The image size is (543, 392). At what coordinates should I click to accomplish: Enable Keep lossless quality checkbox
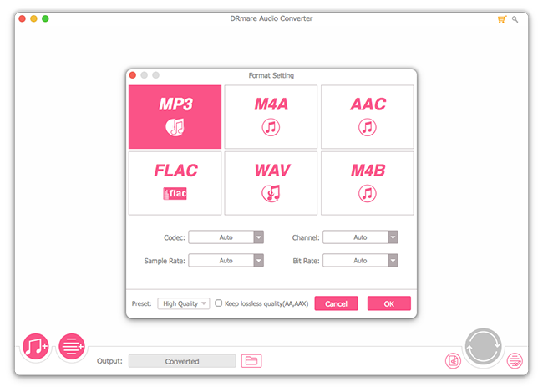coord(219,303)
